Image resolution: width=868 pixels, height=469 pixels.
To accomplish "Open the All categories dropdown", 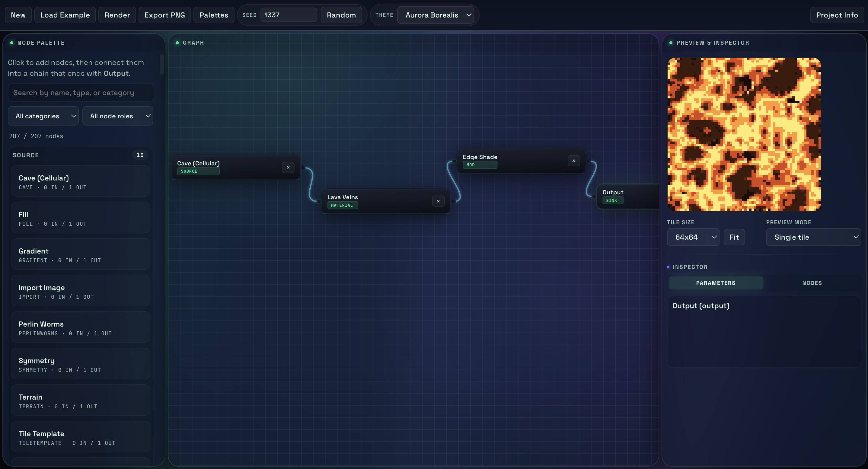I will coord(43,116).
